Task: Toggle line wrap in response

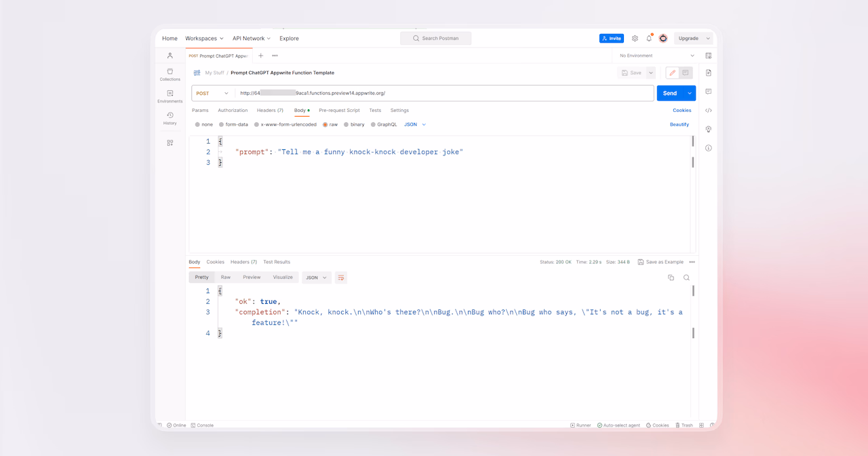Action: [x=340, y=278]
